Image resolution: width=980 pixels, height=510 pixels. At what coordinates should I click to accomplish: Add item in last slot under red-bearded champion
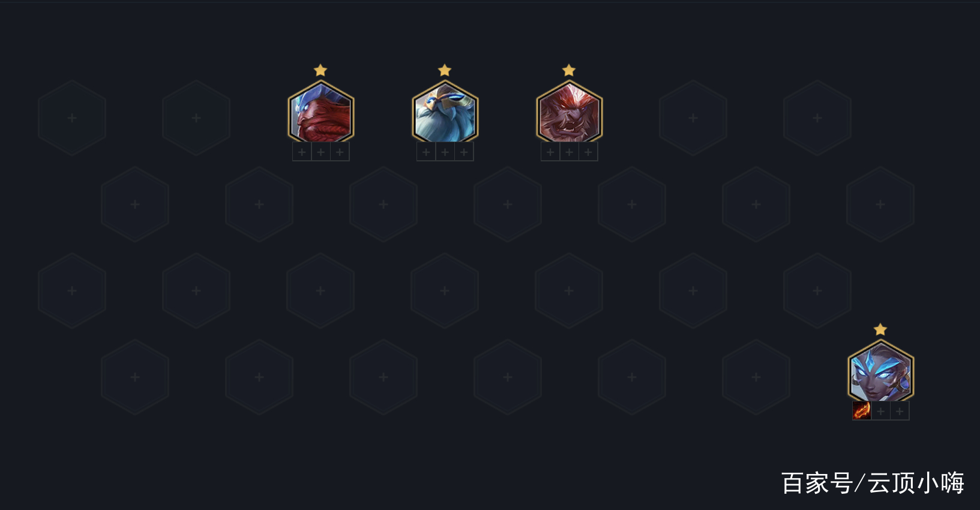tap(340, 152)
